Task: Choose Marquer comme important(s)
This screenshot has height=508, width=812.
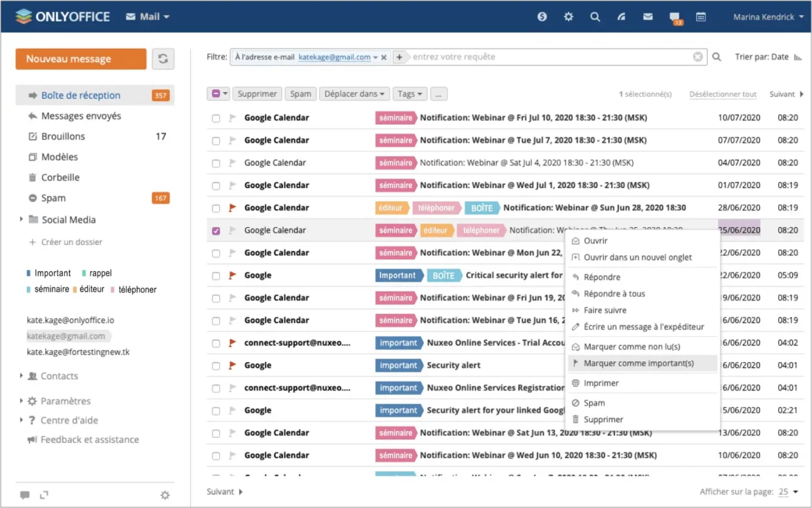Action: [x=642, y=363]
